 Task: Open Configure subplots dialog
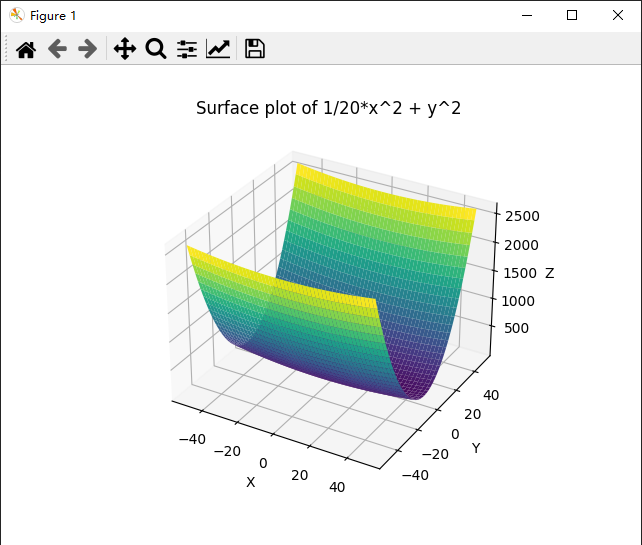pyautogui.click(x=187, y=49)
